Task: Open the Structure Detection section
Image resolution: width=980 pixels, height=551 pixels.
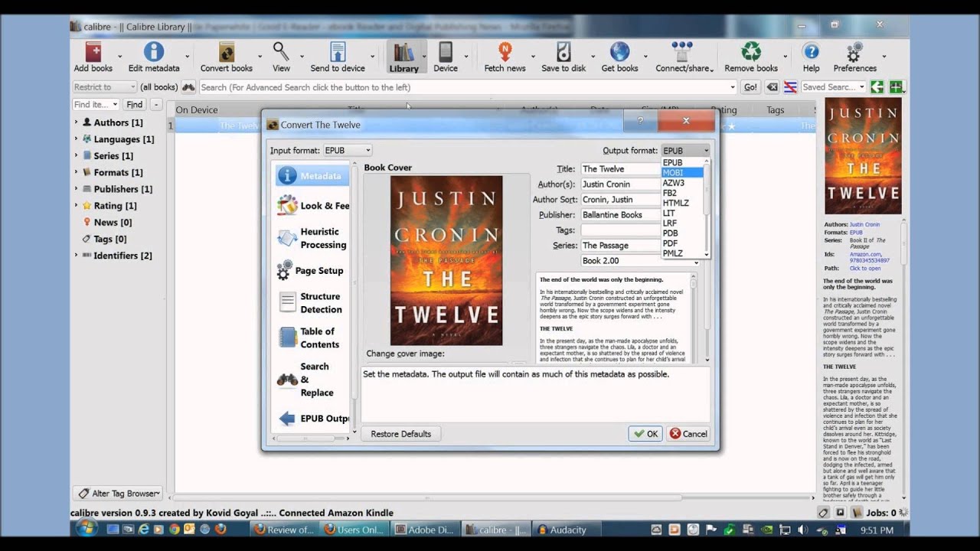Action: 312,303
